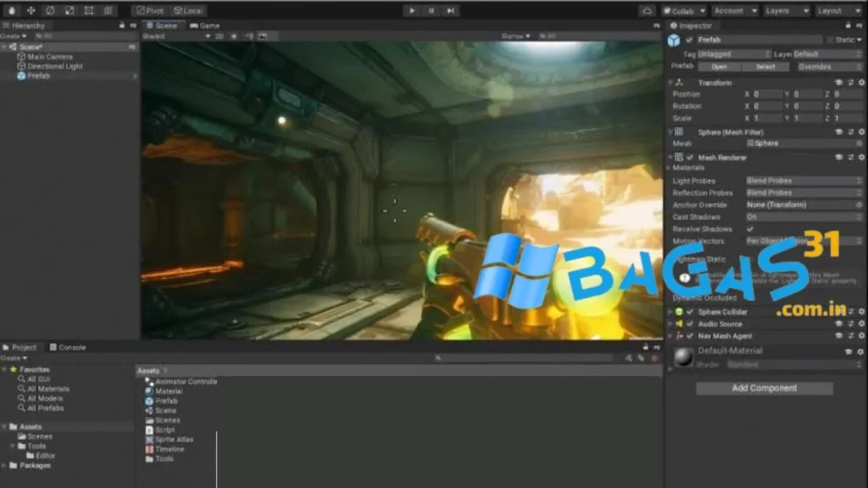Screen dimensions: 868x488
Task: Click the Nav Mesh Agent gear icon
Action: tap(861, 335)
